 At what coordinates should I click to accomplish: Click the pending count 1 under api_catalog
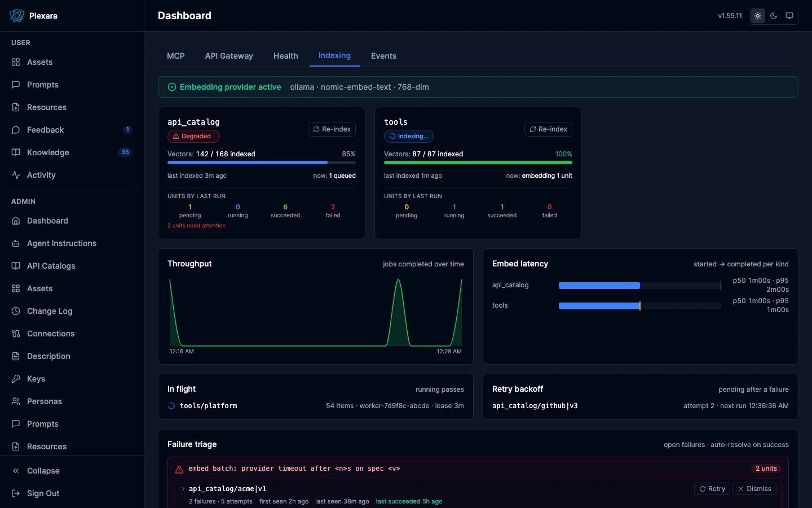click(190, 207)
